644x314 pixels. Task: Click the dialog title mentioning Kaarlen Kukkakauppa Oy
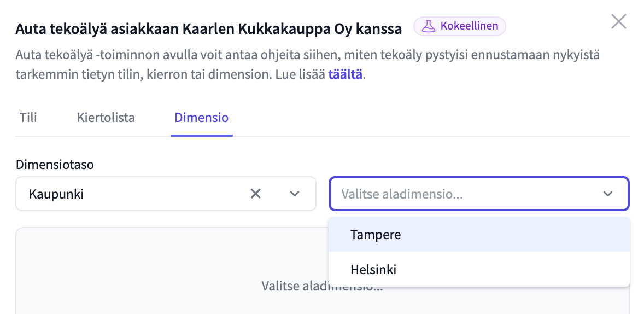(208, 29)
